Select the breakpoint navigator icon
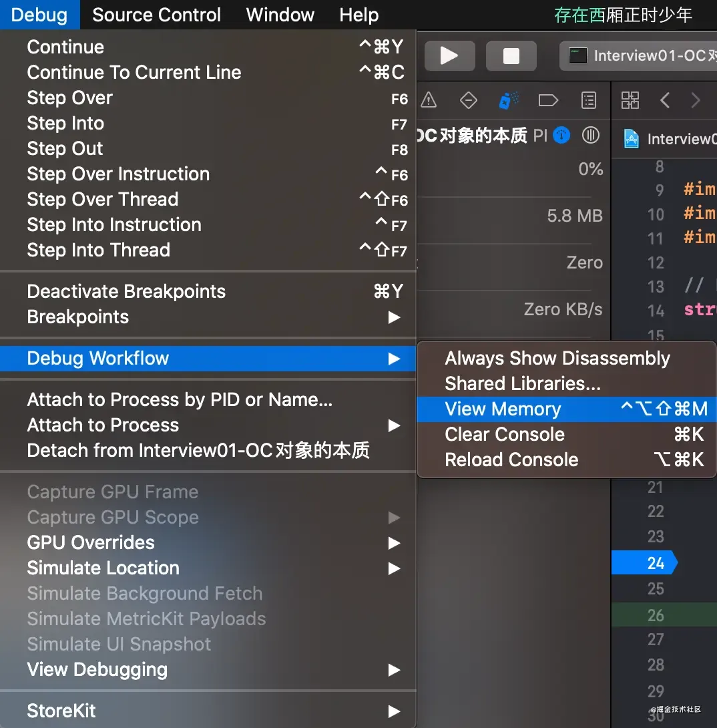 [x=468, y=100]
